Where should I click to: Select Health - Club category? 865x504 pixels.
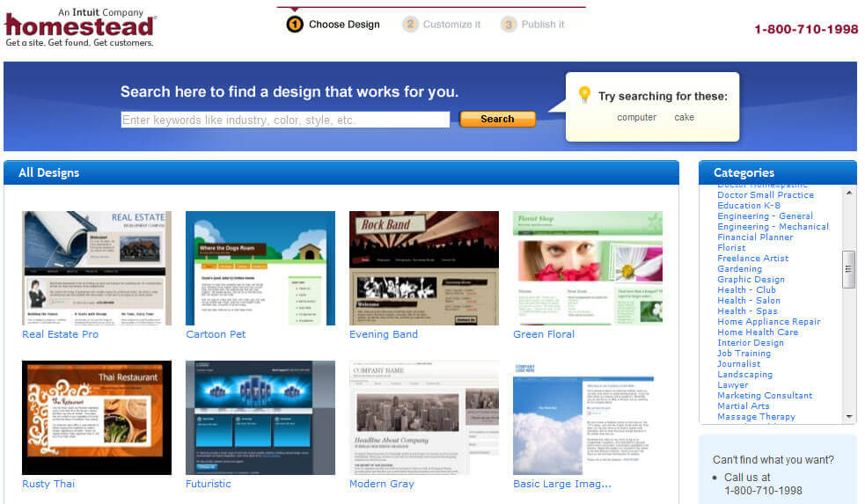point(746,290)
